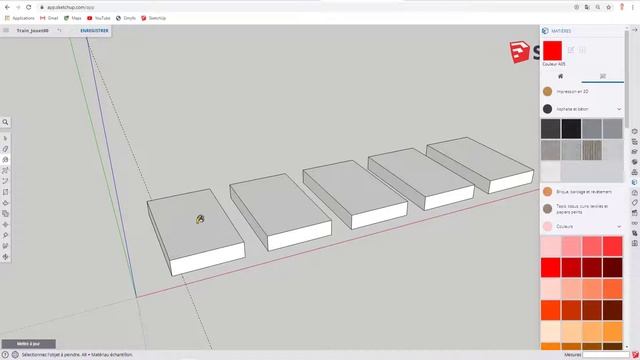Go back with the browser back arrow

[7, 7]
